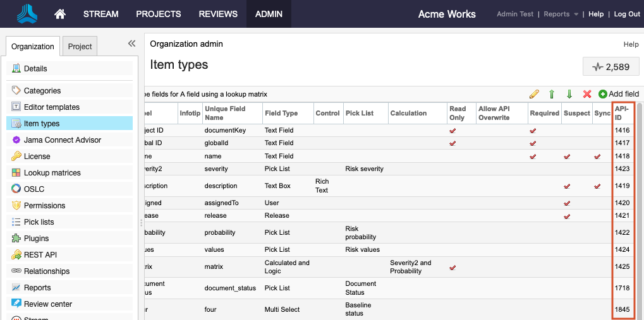The image size is (644, 320).
Task: Collapse the left sidebar panel
Action: [x=131, y=44]
